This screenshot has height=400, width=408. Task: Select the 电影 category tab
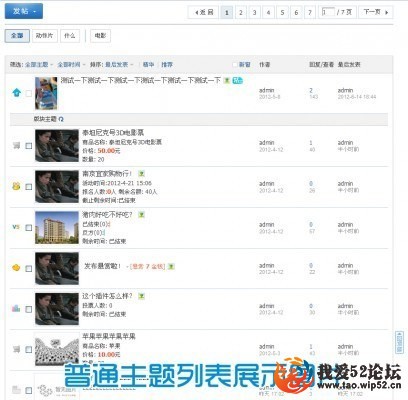100,36
